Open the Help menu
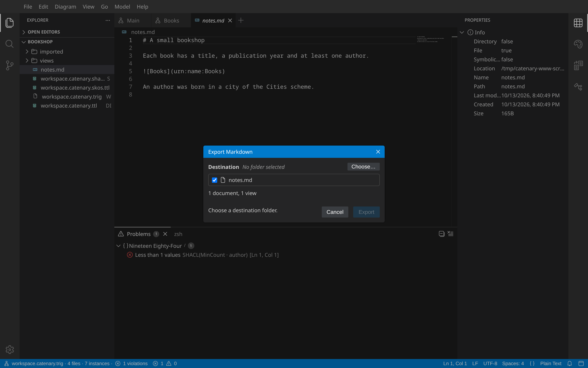This screenshot has height=368, width=588. 142,7
